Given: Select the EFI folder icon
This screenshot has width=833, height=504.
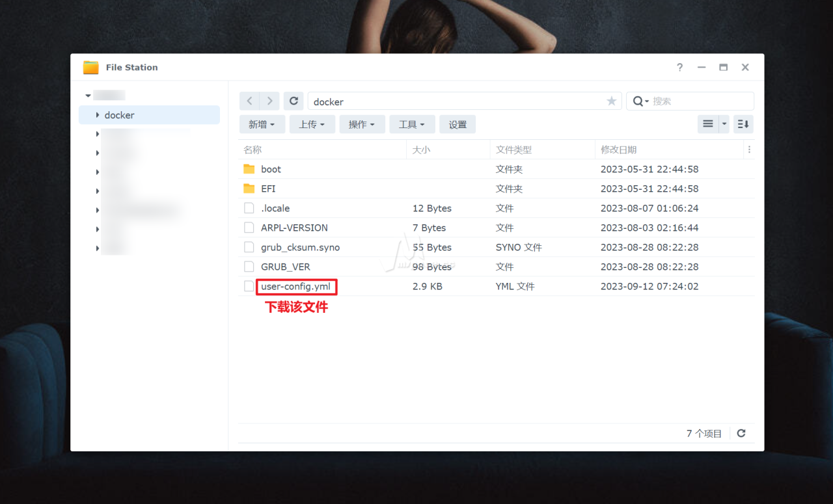Looking at the screenshot, I should (249, 189).
